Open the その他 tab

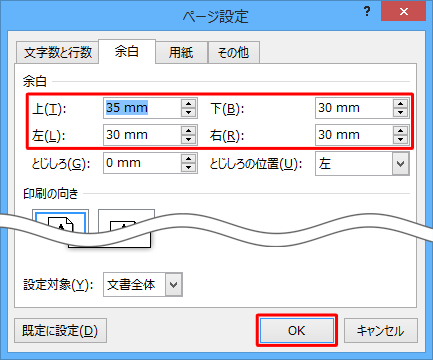(x=233, y=52)
